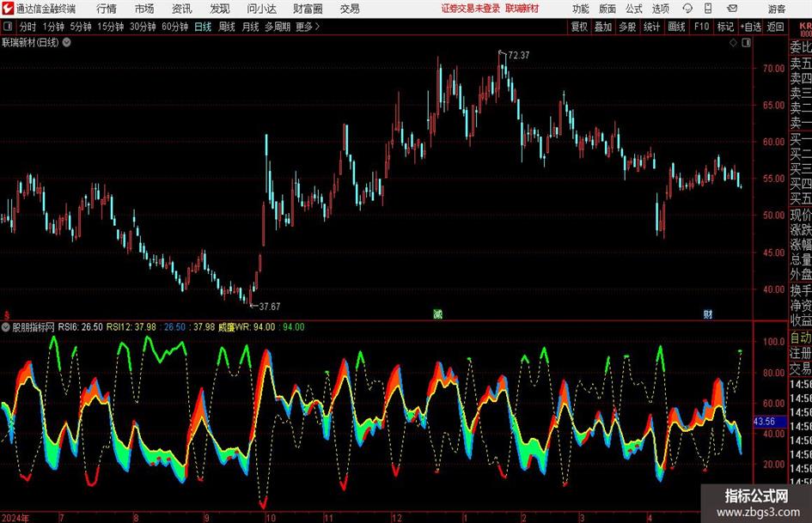
Task: Open 多周期 multi-period view
Action: pos(278,27)
